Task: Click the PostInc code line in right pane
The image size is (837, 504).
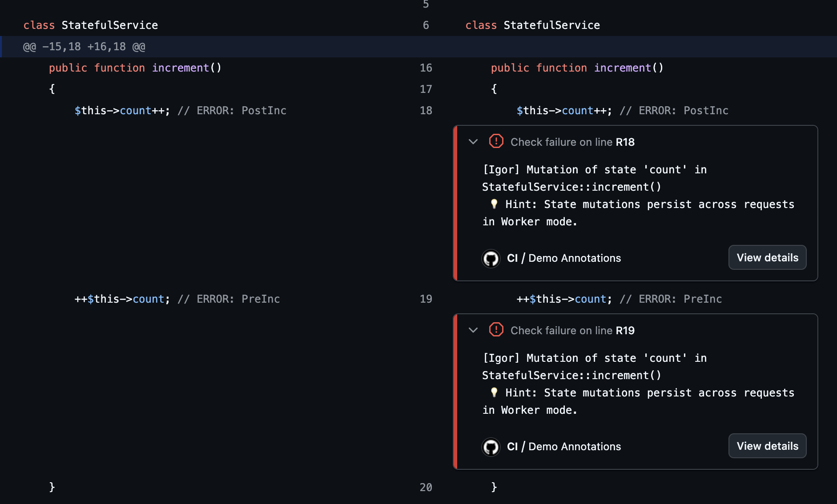Action: [623, 111]
